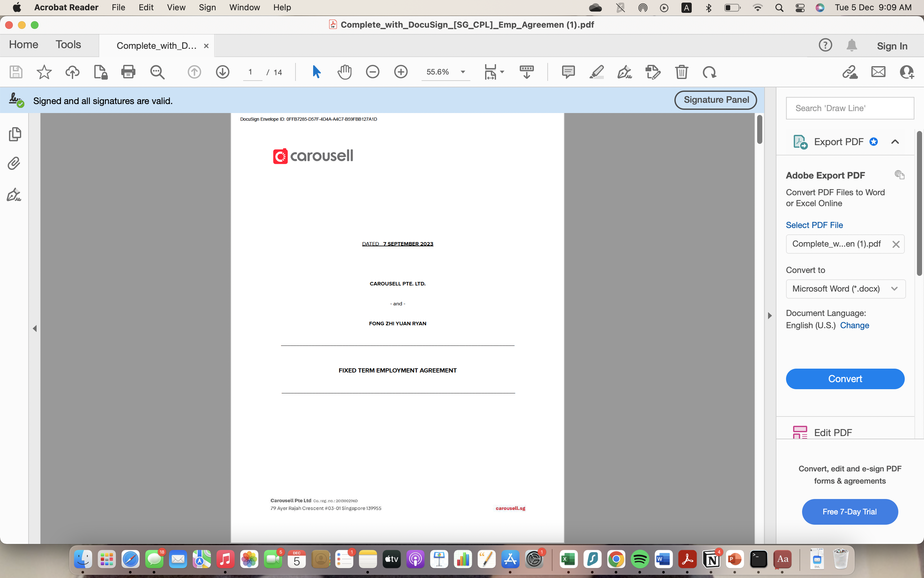
Task: Open the Edit menu
Action: (x=146, y=7)
